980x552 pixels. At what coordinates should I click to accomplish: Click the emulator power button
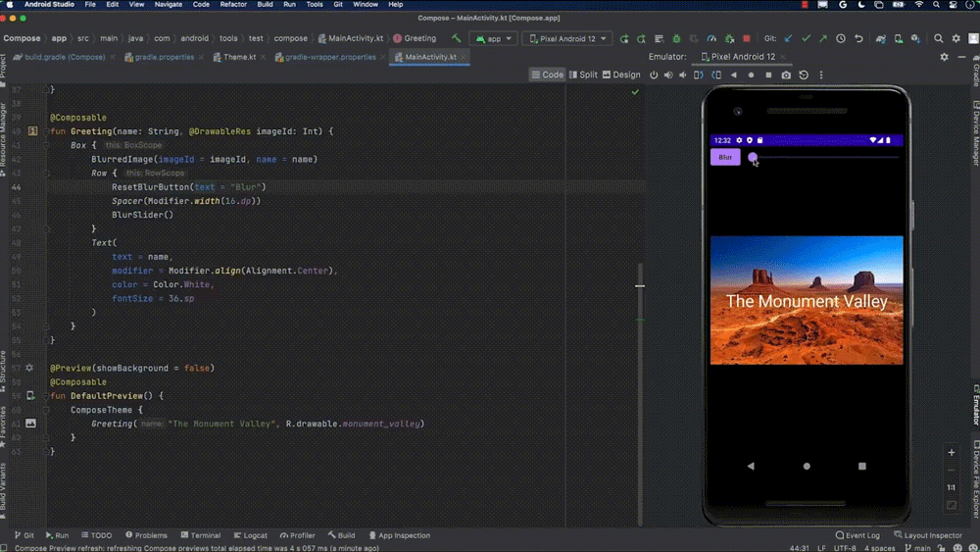[654, 75]
